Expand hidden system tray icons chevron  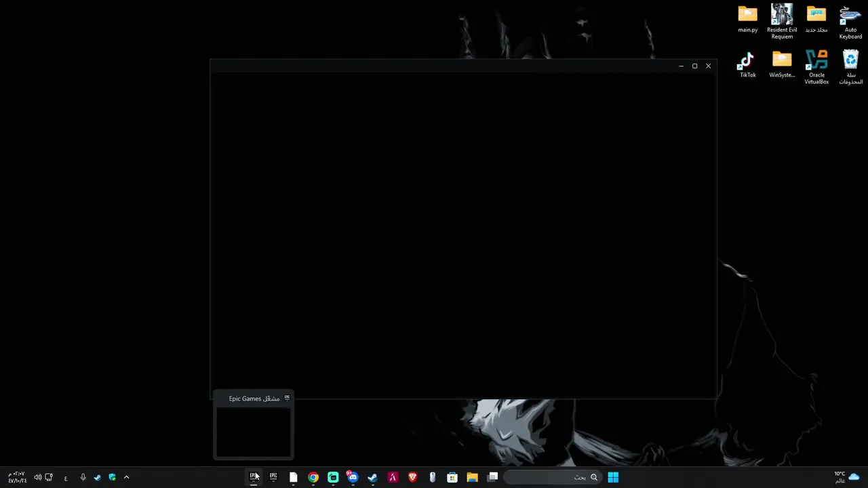pos(126,477)
